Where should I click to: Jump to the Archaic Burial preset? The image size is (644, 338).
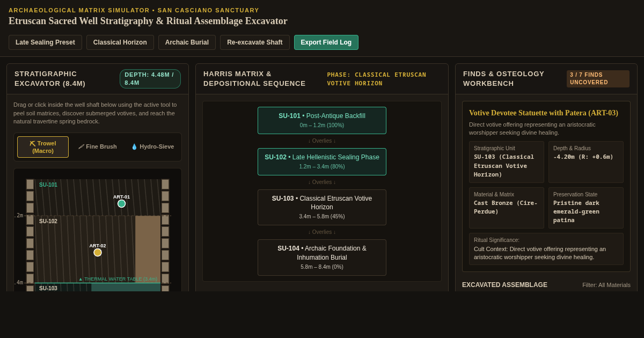tap(187, 42)
